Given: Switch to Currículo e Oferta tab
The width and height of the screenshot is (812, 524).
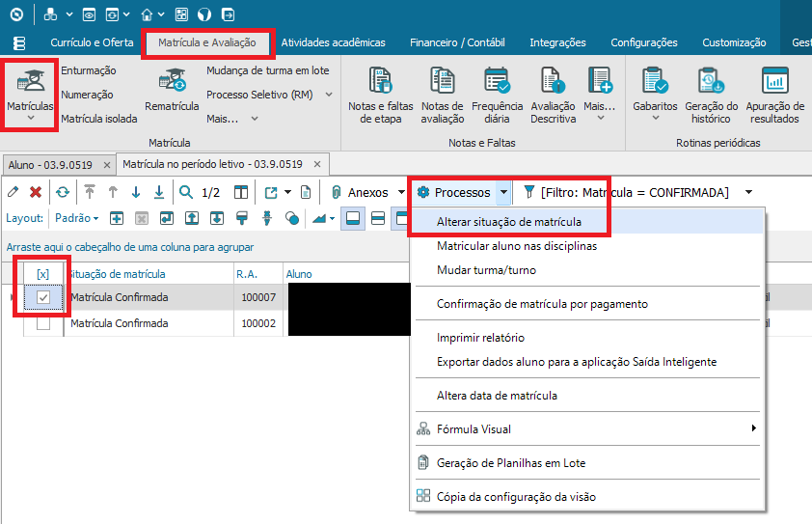Looking at the screenshot, I should 92,42.
